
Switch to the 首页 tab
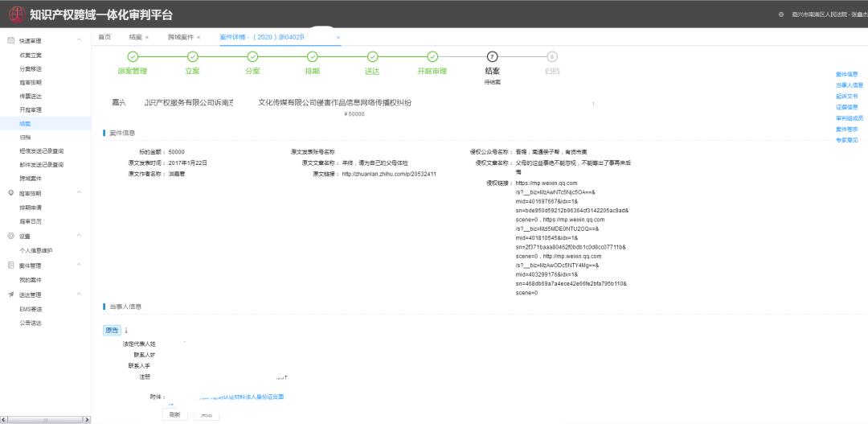[x=104, y=37]
